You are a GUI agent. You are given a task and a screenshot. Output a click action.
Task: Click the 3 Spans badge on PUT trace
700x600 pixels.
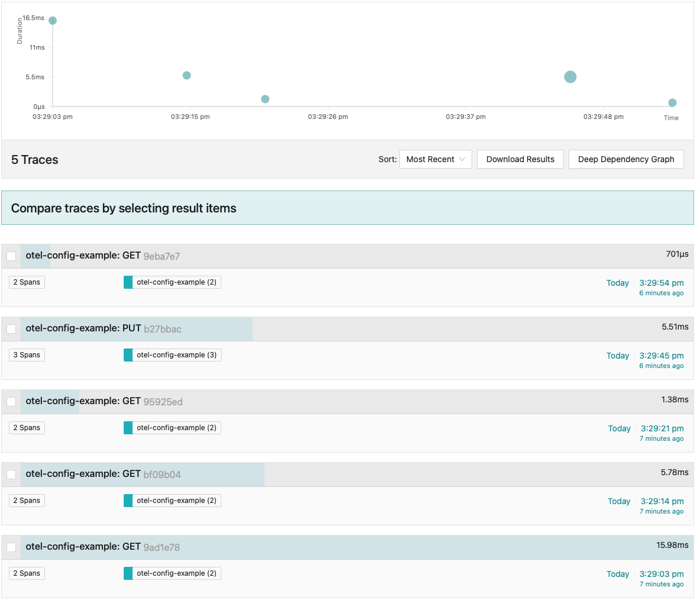pos(27,355)
